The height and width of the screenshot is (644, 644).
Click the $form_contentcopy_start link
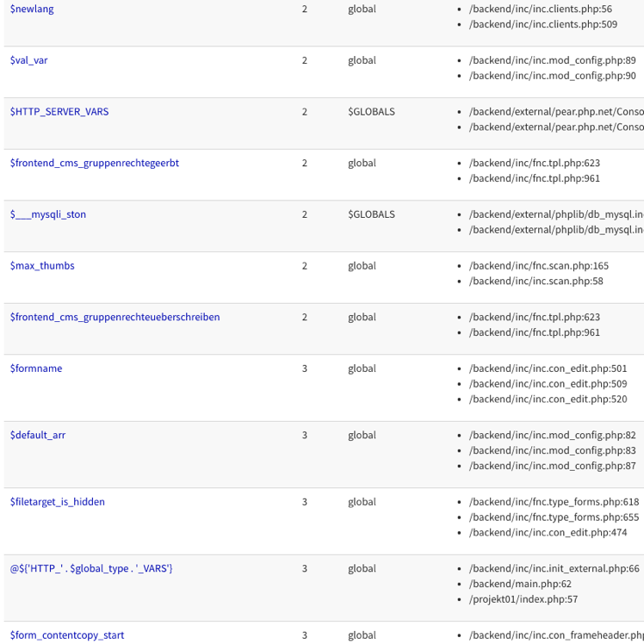(x=67, y=635)
